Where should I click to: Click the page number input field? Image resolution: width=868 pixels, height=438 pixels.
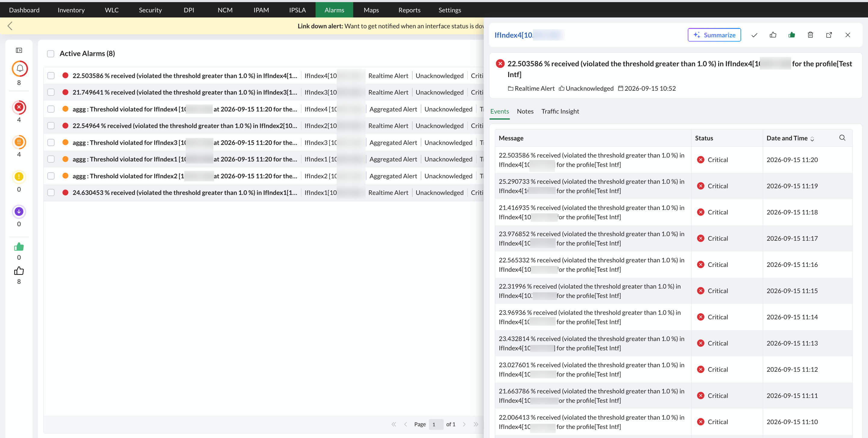436,424
